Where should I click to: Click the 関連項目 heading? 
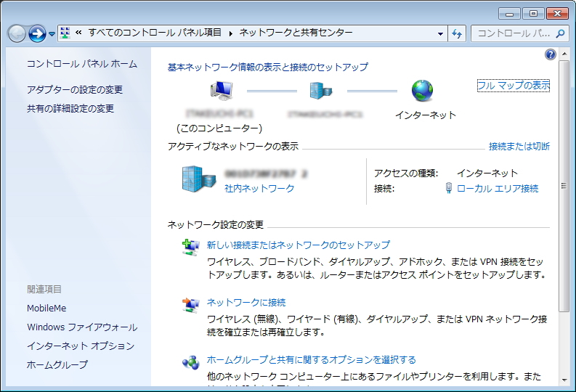coord(44,289)
